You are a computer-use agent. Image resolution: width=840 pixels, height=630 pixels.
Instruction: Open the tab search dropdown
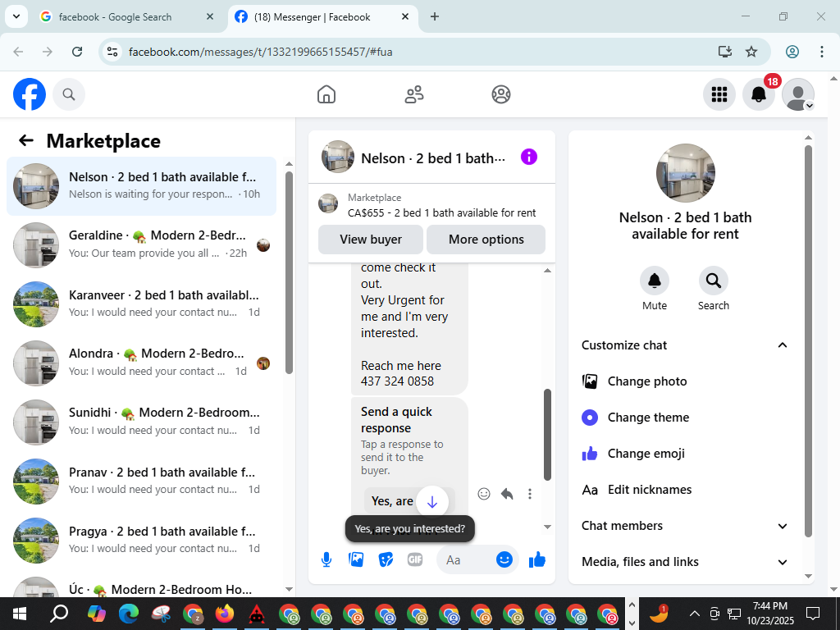pyautogui.click(x=16, y=16)
